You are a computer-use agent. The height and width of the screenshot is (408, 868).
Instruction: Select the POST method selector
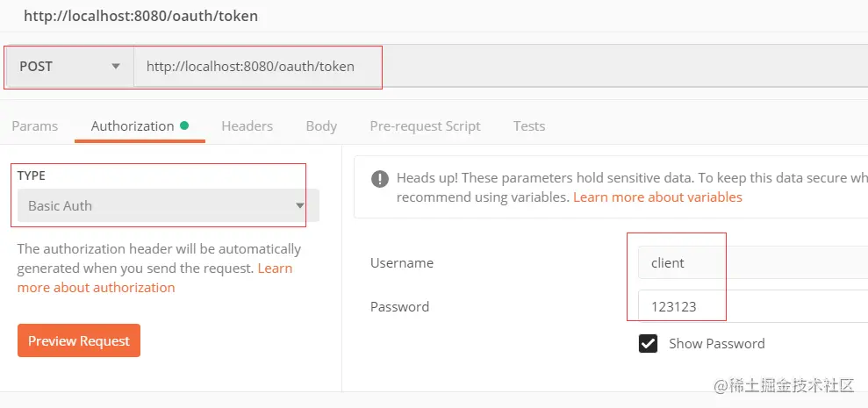click(x=69, y=67)
